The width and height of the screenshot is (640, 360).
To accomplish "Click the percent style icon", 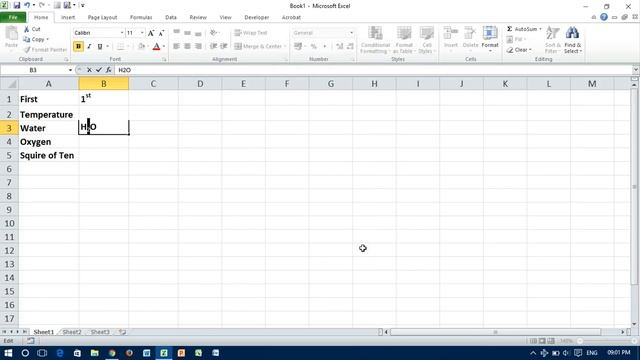I will point(313,47).
